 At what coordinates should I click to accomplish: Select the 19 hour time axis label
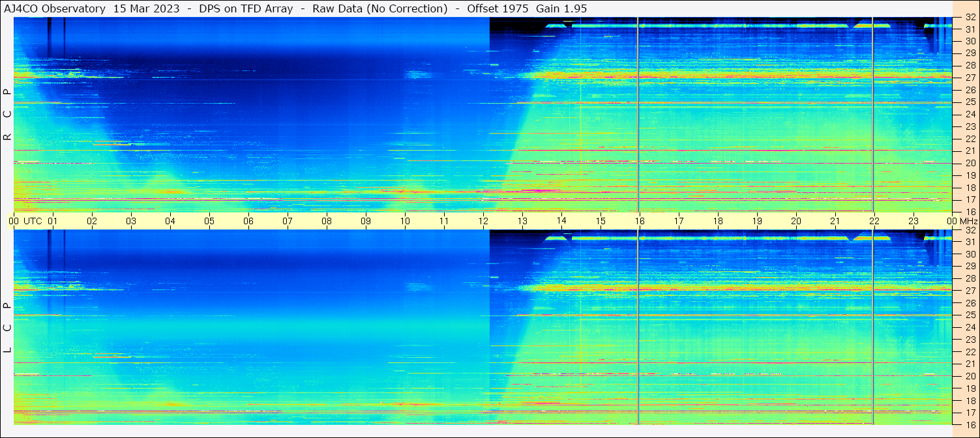(x=757, y=221)
